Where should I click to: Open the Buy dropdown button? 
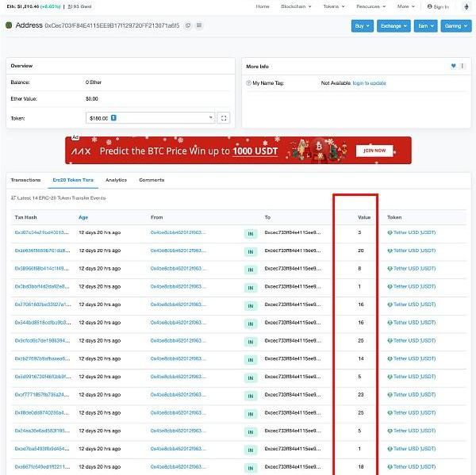(x=363, y=26)
